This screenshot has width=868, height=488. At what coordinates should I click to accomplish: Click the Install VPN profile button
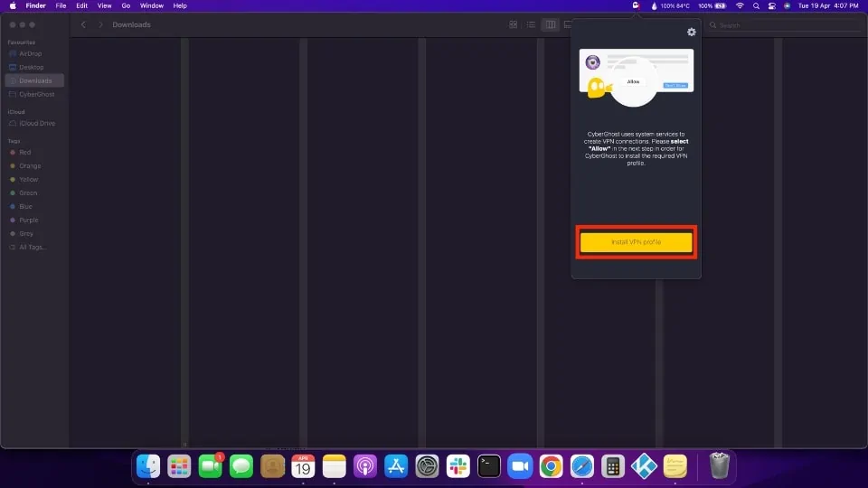click(636, 242)
